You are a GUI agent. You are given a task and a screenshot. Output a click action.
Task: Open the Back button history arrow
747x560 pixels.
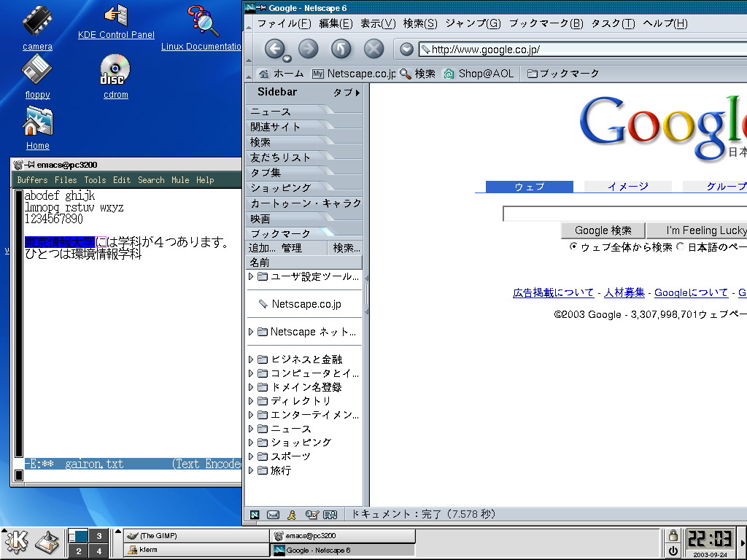(287, 59)
